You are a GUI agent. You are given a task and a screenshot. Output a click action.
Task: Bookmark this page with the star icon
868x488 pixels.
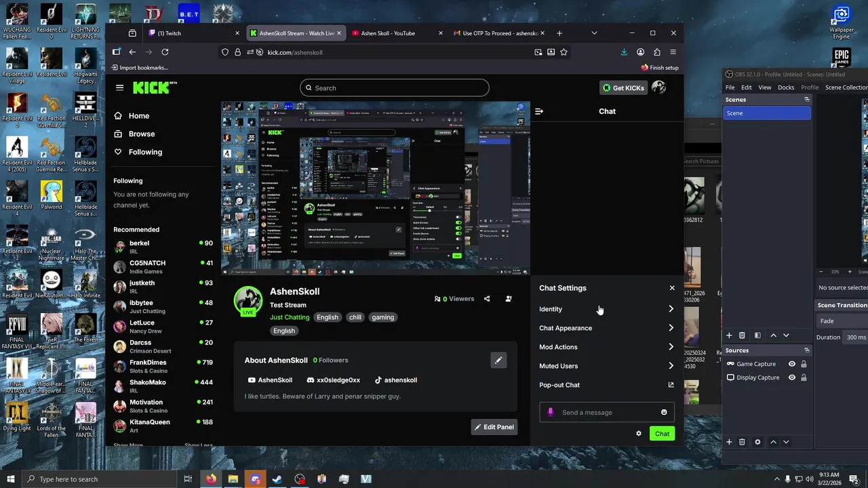pos(564,52)
